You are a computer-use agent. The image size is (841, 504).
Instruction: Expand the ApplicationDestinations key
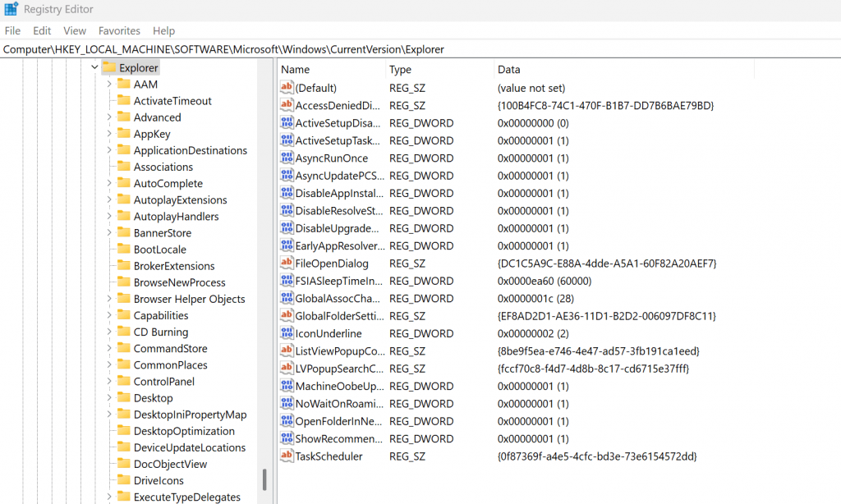(x=109, y=150)
